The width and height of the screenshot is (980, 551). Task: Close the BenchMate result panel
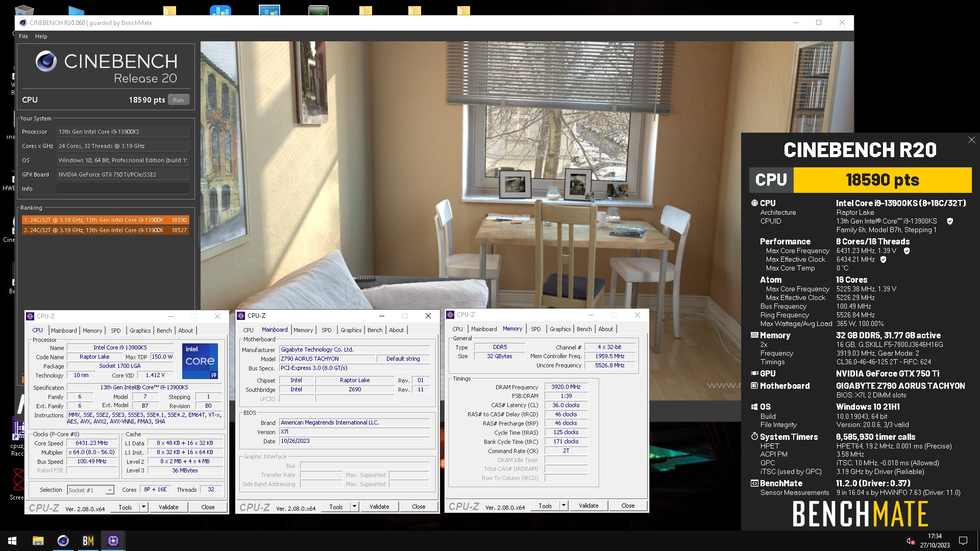coord(971,140)
